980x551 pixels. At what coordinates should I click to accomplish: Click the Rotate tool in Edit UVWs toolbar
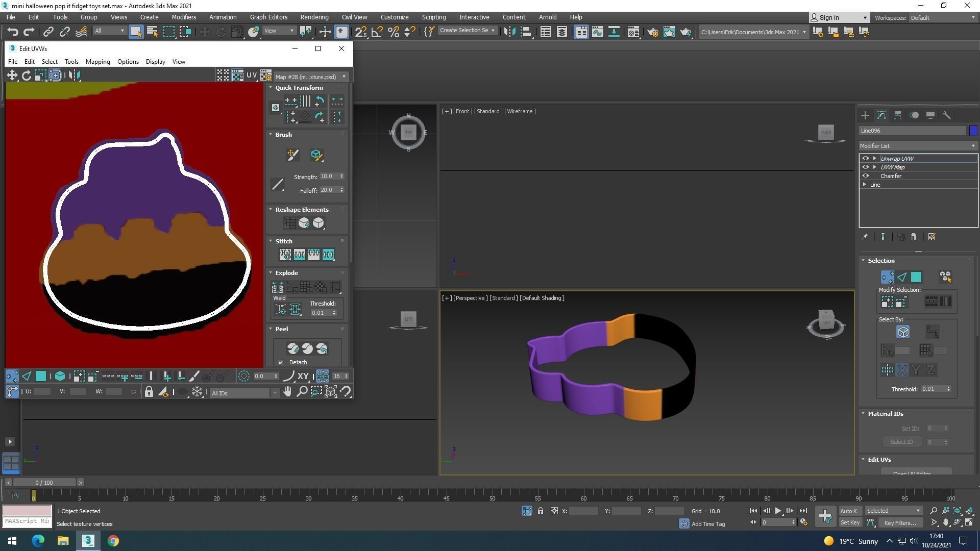point(26,76)
